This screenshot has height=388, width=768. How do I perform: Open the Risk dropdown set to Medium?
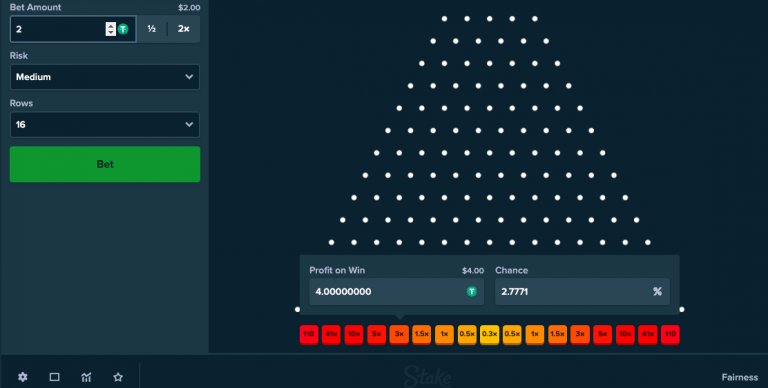pyautogui.click(x=105, y=77)
